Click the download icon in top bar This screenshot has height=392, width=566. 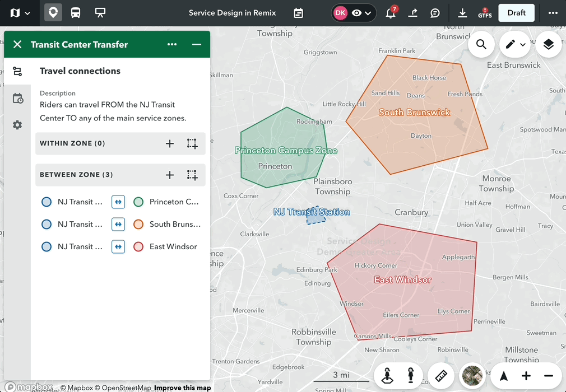coord(462,13)
